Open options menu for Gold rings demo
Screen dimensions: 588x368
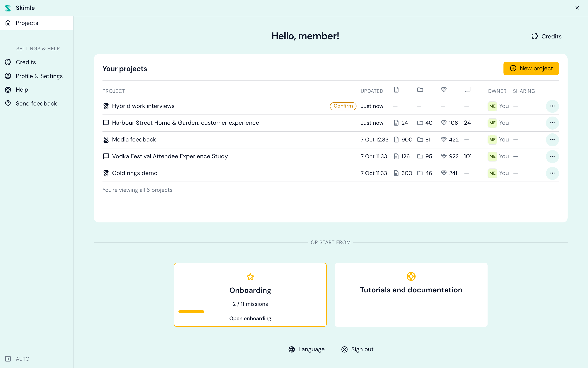click(x=552, y=173)
